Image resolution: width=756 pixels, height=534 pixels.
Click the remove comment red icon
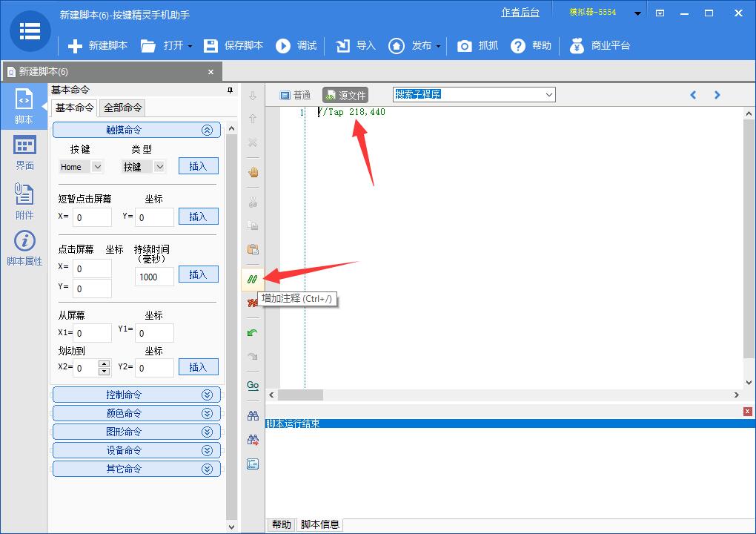click(252, 303)
